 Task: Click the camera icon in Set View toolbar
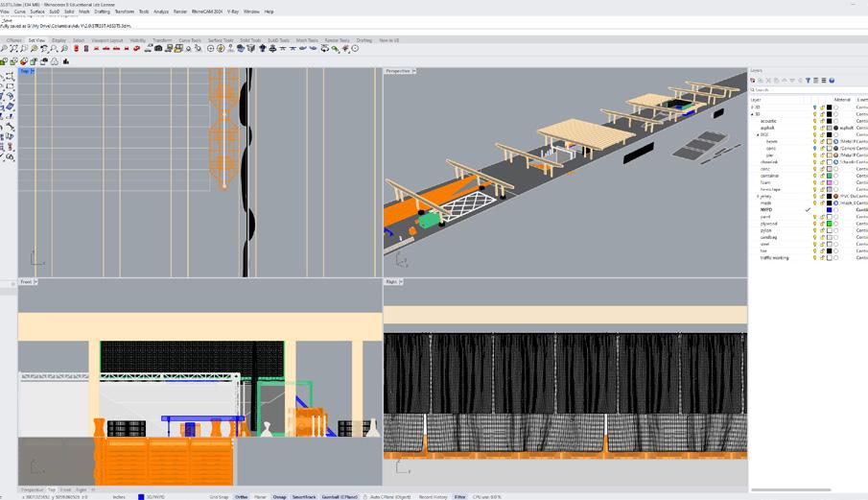(158, 49)
